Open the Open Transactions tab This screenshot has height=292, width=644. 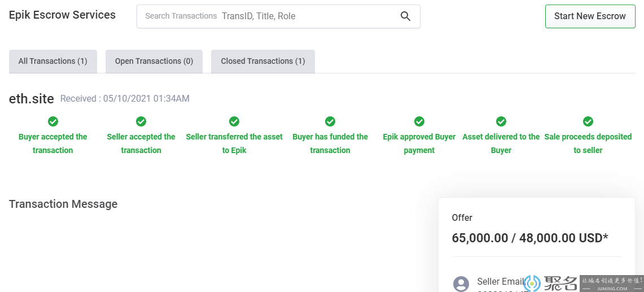tap(154, 61)
